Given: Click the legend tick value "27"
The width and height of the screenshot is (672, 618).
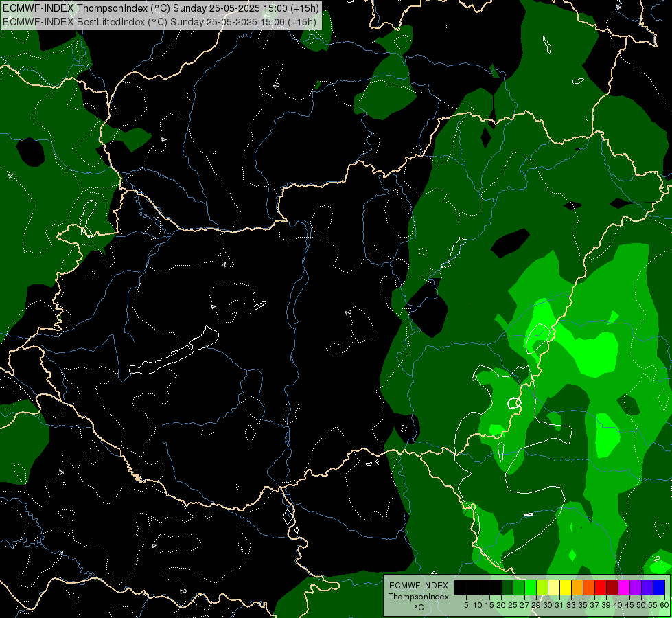Looking at the screenshot, I should (524, 605).
